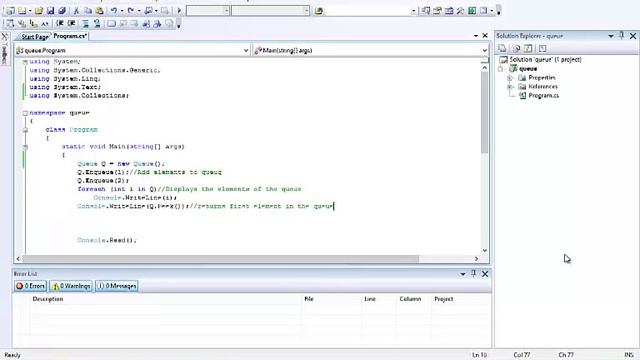Switch to the Start Page tab
The height and width of the screenshot is (360, 640).
[x=35, y=37]
